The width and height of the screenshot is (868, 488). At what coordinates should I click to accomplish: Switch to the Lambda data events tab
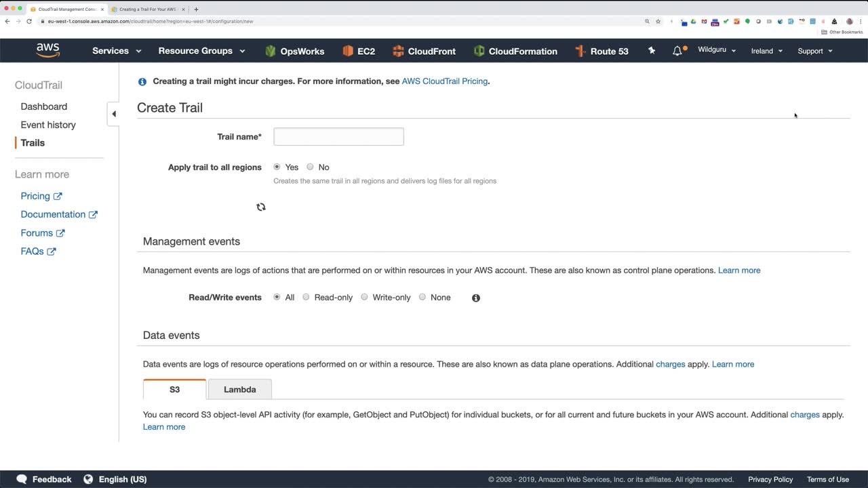tap(240, 389)
